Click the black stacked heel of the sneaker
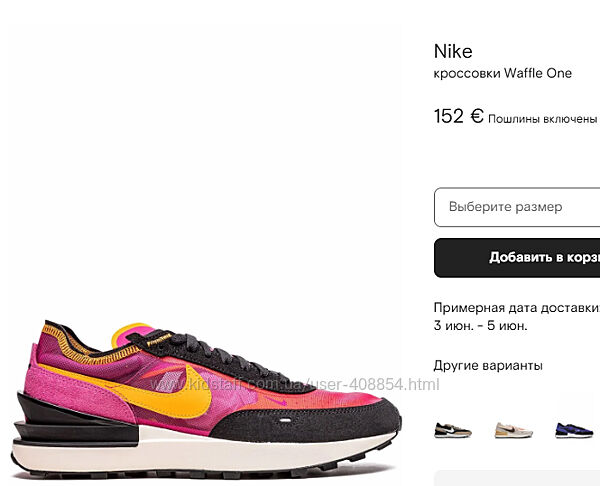 pyautogui.click(x=73, y=421)
